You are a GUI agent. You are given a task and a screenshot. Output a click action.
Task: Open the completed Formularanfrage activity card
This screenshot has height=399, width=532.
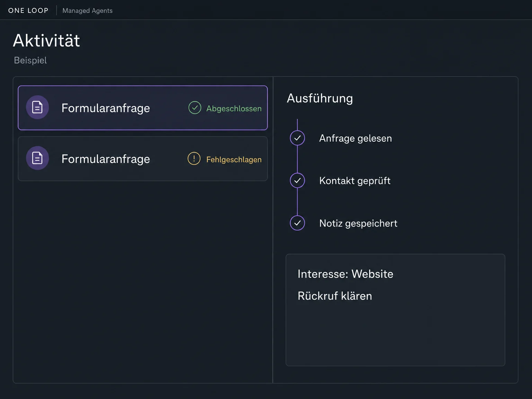(x=143, y=108)
